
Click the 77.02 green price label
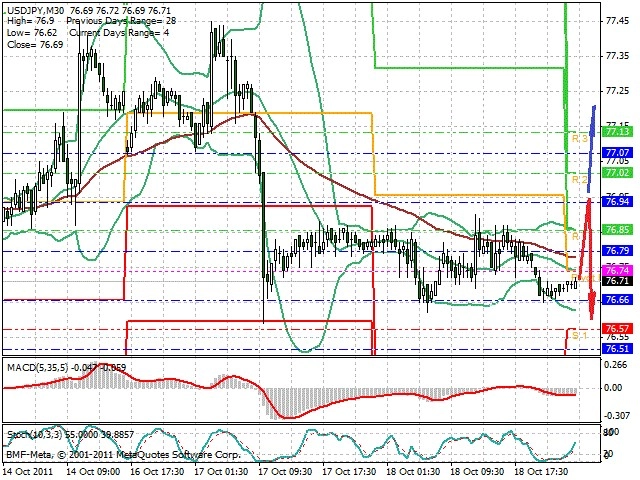pos(617,173)
